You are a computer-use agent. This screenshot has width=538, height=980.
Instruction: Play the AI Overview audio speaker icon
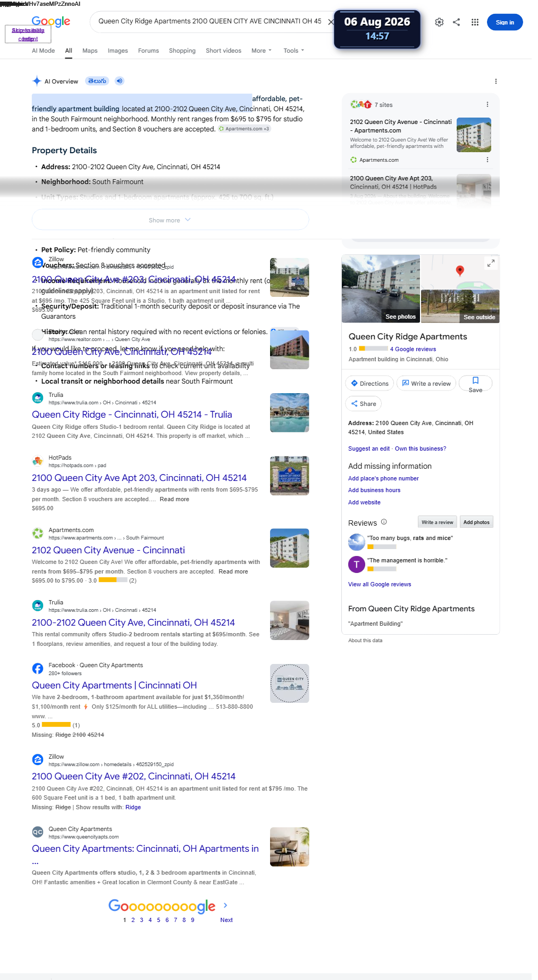(120, 81)
